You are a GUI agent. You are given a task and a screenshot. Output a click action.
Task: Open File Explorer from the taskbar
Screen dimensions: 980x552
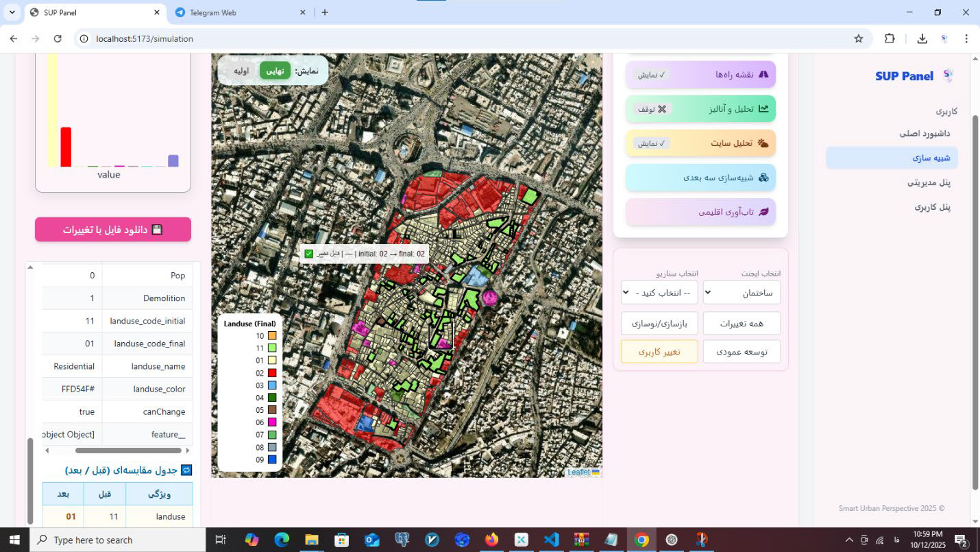[312, 540]
